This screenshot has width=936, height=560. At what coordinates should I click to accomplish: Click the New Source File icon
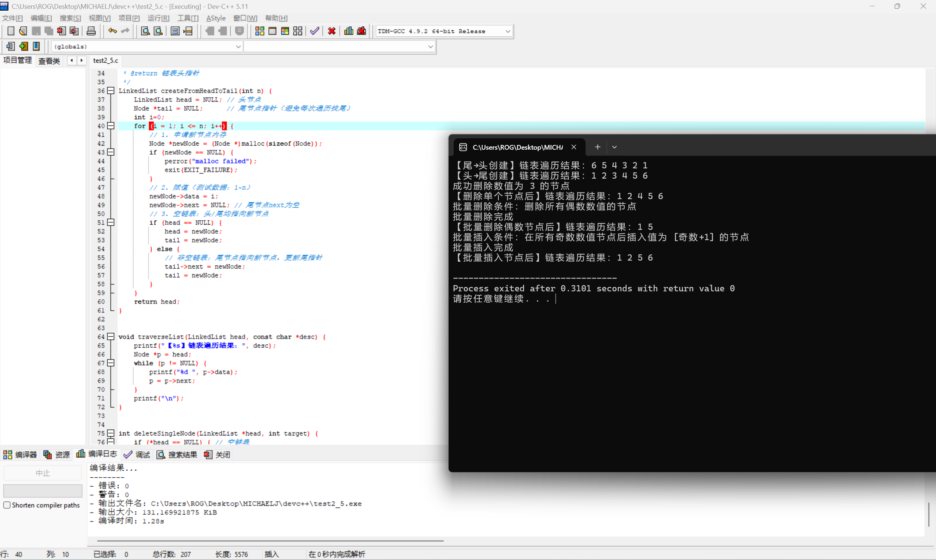[x=11, y=31]
